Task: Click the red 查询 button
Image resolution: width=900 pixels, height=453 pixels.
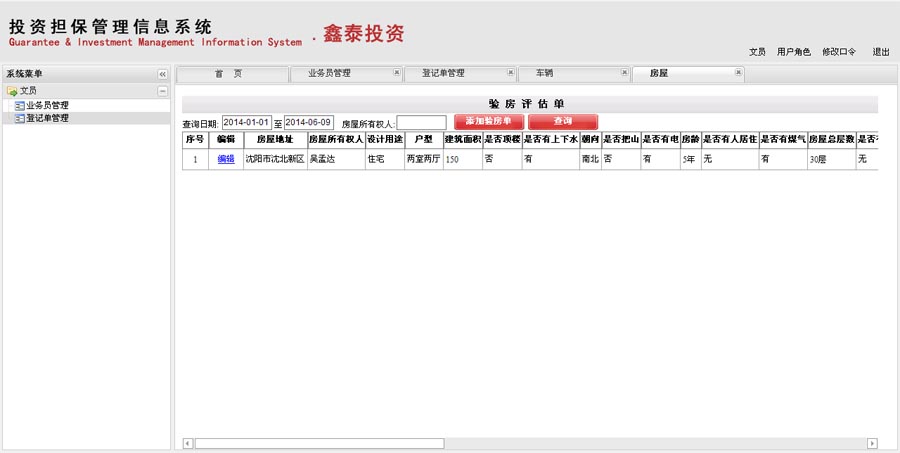Action: [562, 121]
